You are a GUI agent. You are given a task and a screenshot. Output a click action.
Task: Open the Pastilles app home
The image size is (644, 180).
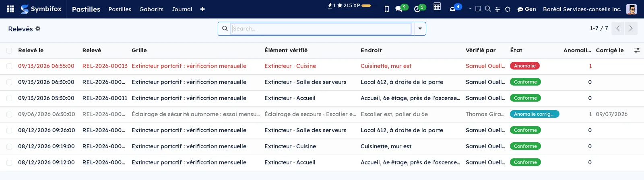pyautogui.click(x=86, y=9)
